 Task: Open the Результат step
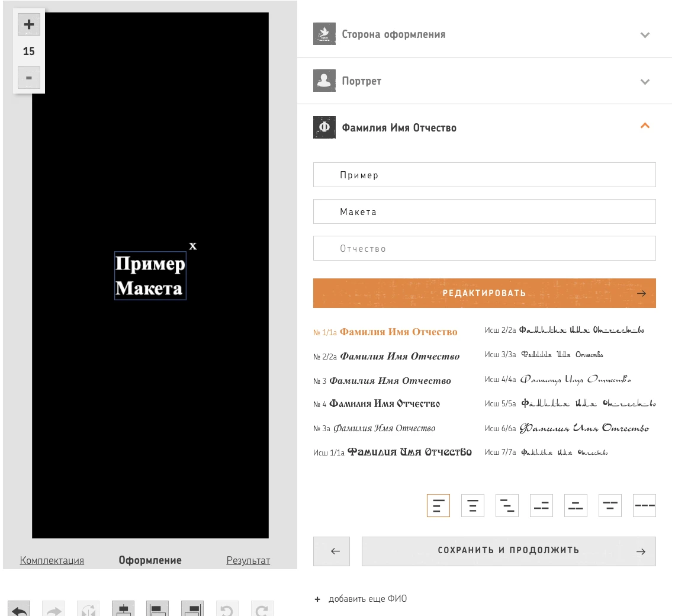pos(249,560)
